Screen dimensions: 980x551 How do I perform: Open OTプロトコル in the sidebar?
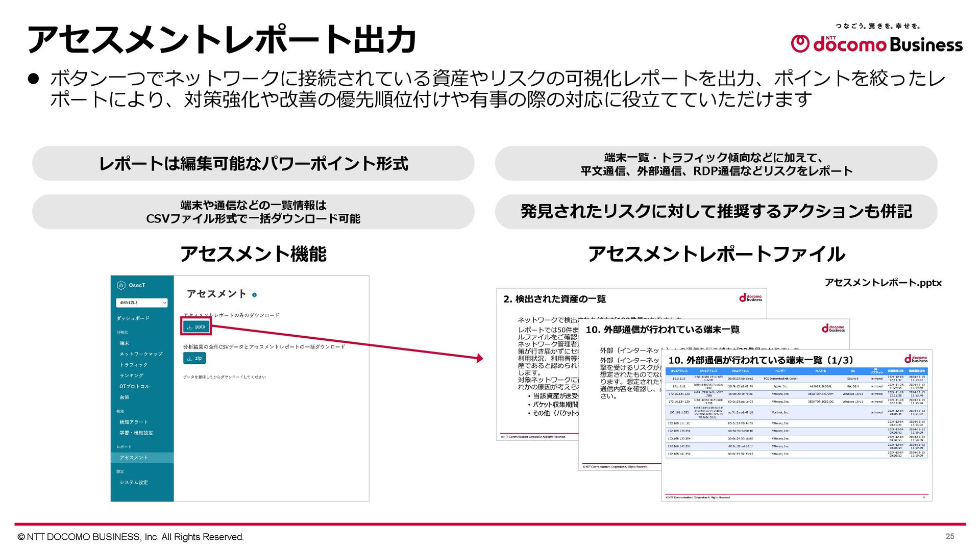click(x=135, y=386)
